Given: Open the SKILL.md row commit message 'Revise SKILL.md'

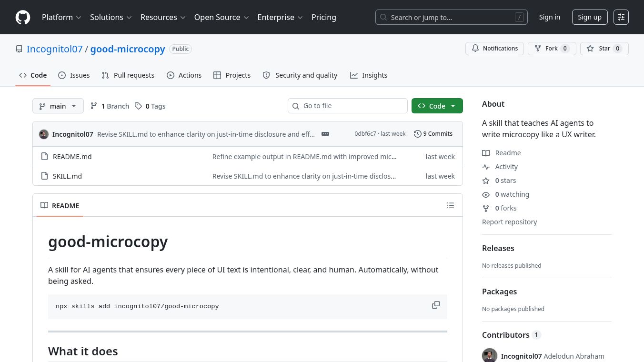Looking at the screenshot, I should [x=304, y=176].
